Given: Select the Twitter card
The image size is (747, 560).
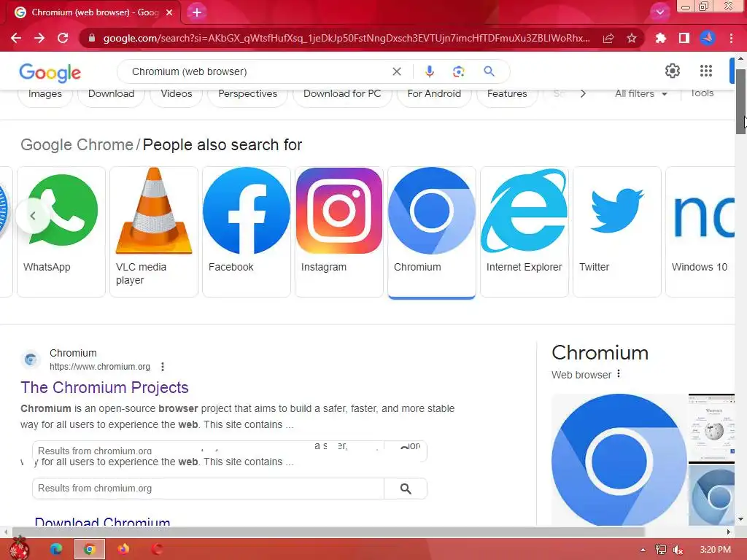Looking at the screenshot, I should 617,231.
